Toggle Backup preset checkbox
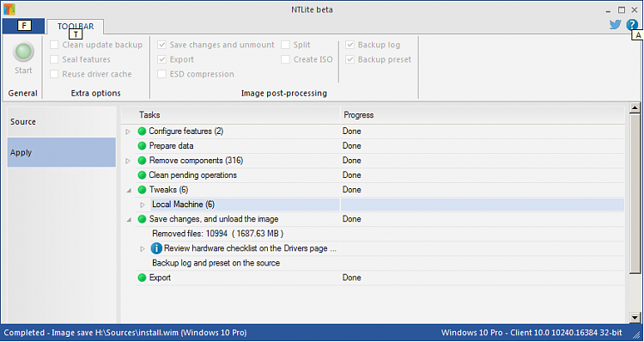The width and height of the screenshot is (644, 342). pyautogui.click(x=350, y=59)
